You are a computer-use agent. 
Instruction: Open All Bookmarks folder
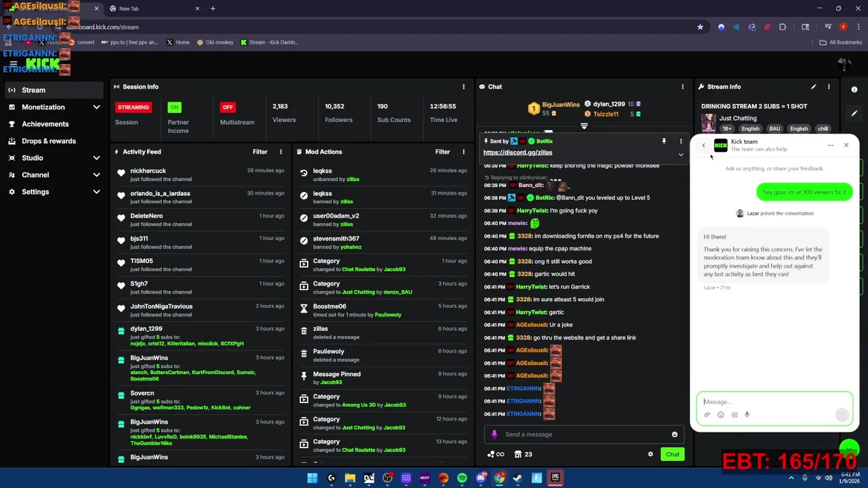pyautogui.click(x=841, y=42)
